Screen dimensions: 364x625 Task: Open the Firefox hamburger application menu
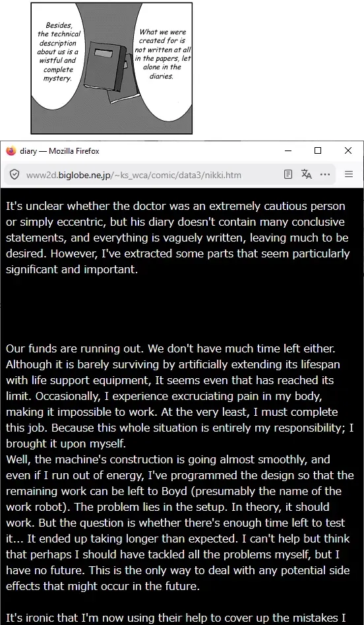coord(349,174)
